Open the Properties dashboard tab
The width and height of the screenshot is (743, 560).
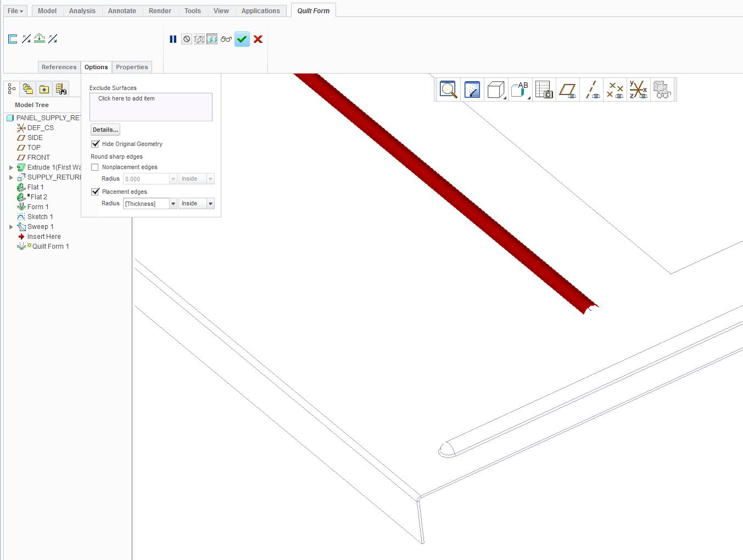(x=132, y=67)
